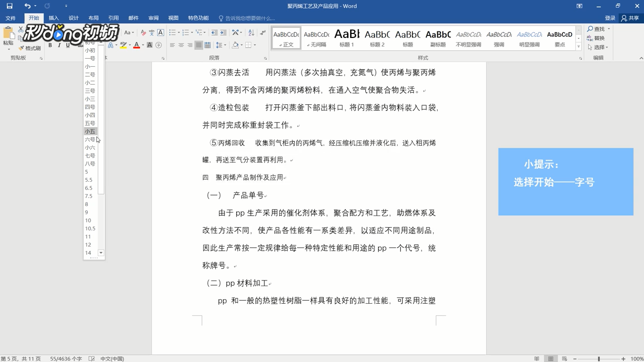Click the red font color icon
644x362 pixels.
pyautogui.click(x=136, y=46)
